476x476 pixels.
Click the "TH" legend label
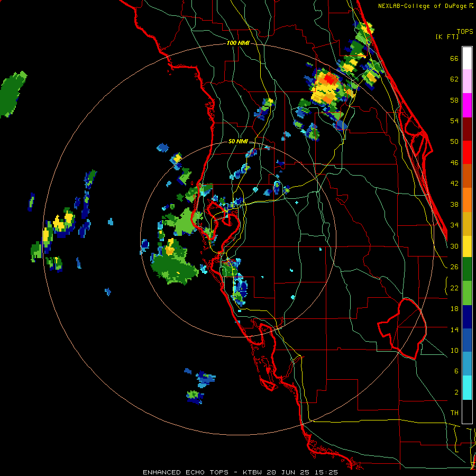pos(454,413)
